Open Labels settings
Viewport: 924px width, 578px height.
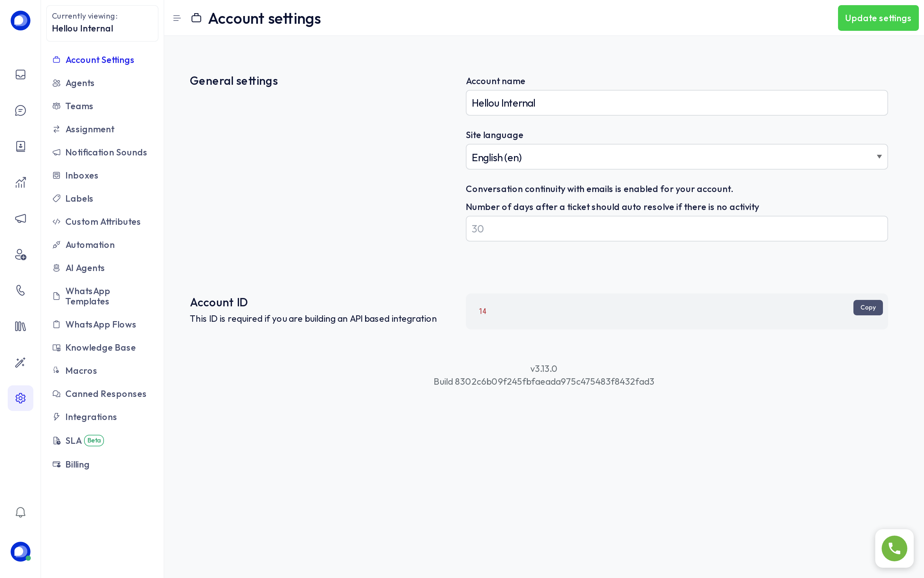[79, 199]
